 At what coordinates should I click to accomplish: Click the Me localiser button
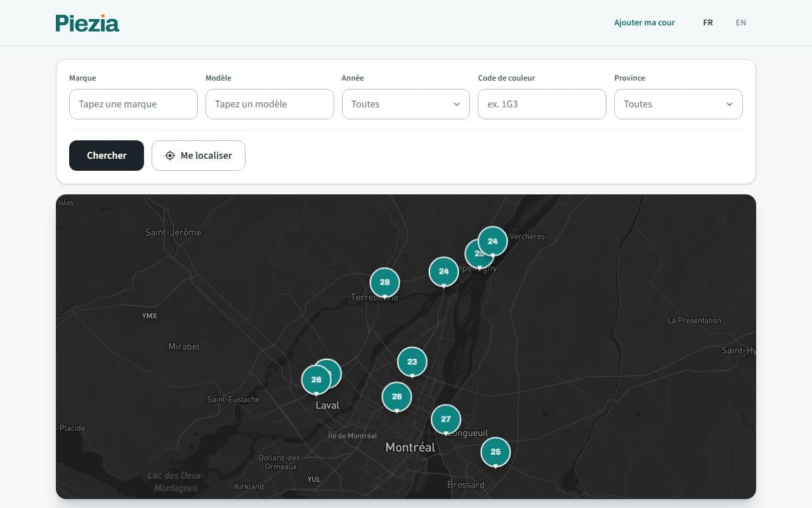[x=199, y=156]
